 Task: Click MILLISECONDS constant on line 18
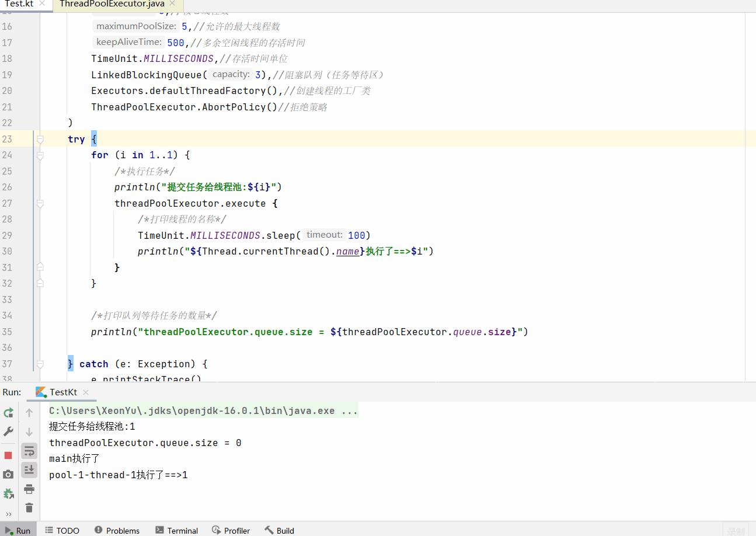179,58
